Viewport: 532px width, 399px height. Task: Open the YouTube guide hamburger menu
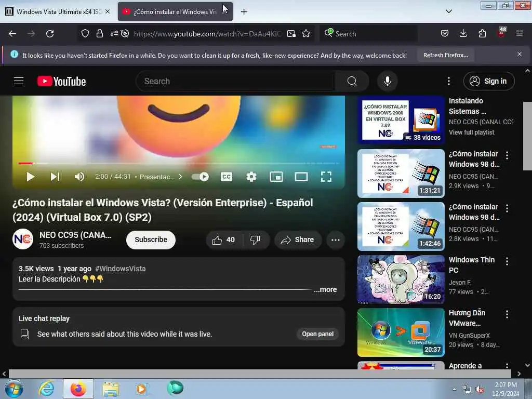[19, 81]
